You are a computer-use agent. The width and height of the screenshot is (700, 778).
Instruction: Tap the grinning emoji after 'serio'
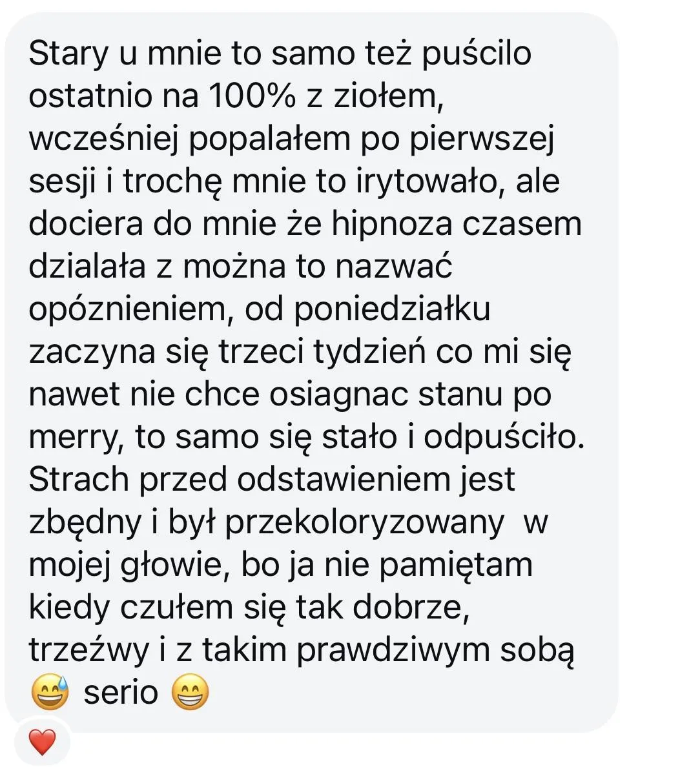[190, 693]
